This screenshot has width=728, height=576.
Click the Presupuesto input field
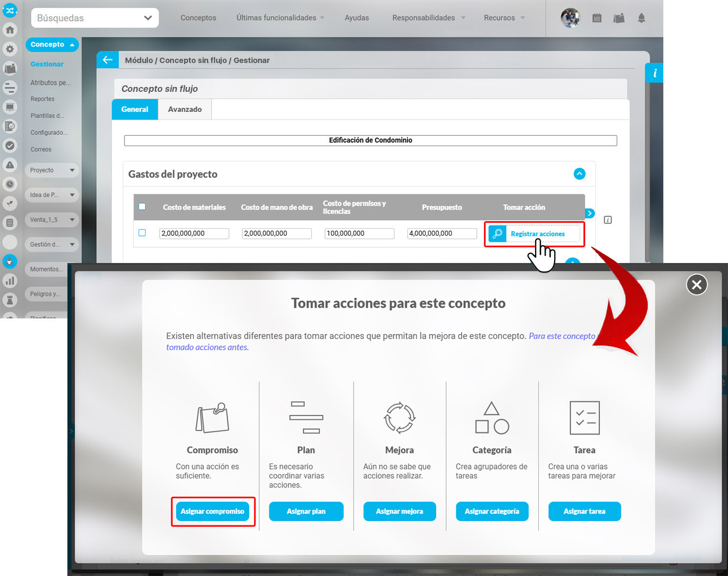point(442,233)
